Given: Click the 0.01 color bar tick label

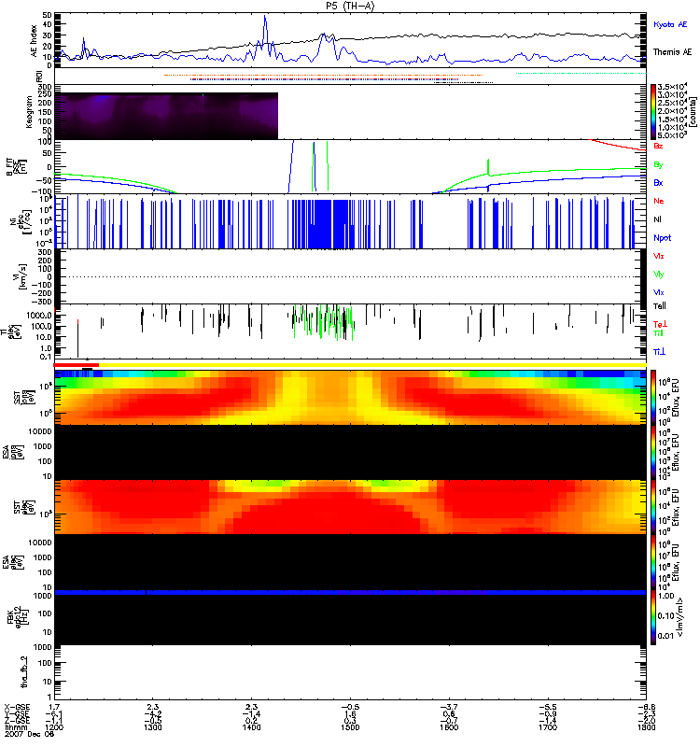Looking at the screenshot, I should coord(665,636).
